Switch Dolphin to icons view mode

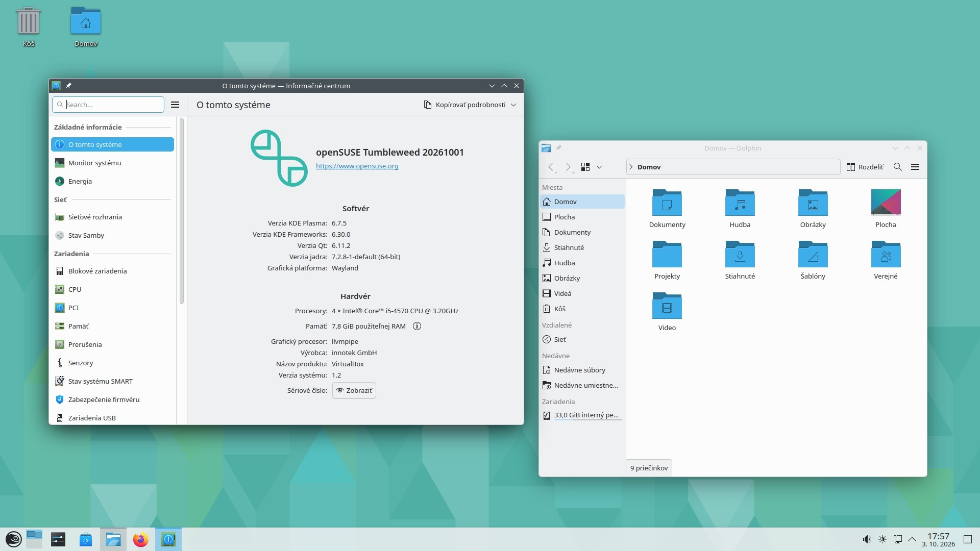585,167
